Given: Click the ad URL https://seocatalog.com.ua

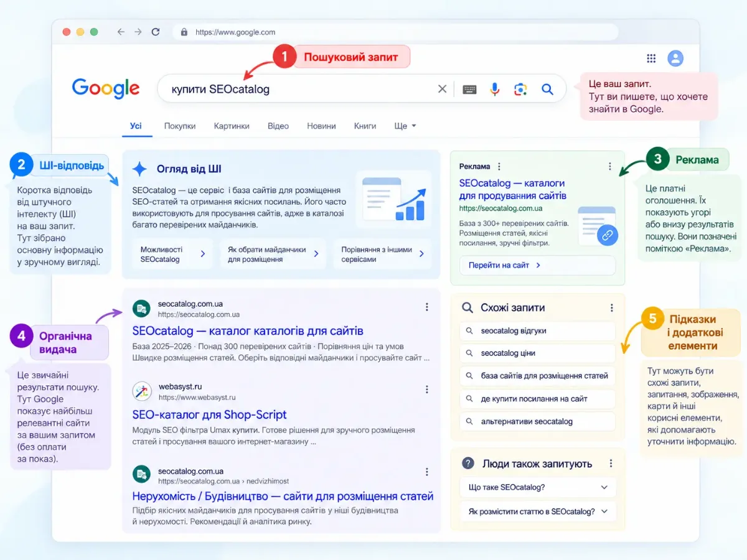Looking at the screenshot, I should click(x=500, y=208).
